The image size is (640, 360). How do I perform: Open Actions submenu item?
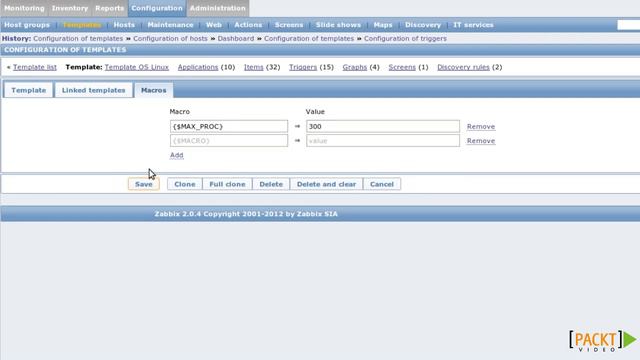(x=248, y=25)
